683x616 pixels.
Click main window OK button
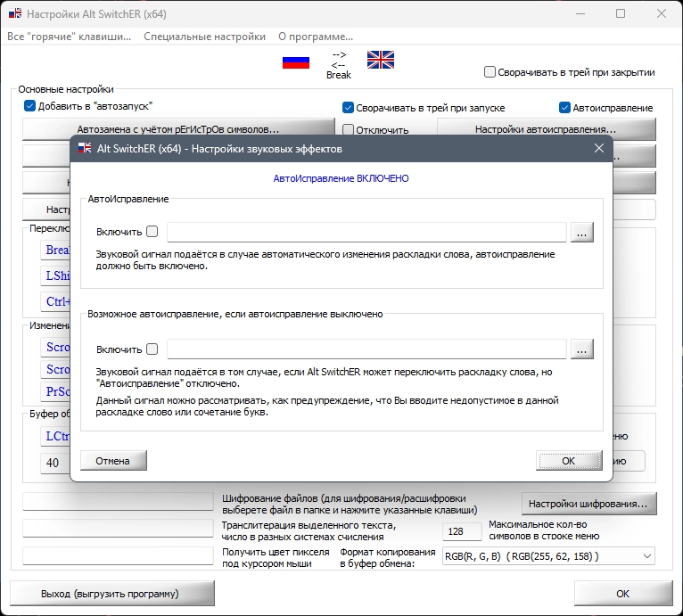coord(623,594)
